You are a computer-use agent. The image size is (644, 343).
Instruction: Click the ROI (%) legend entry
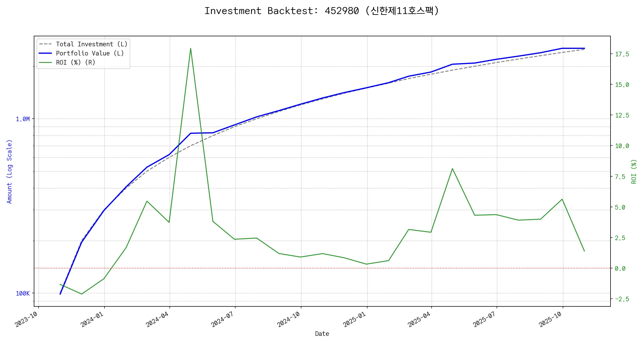click(75, 63)
